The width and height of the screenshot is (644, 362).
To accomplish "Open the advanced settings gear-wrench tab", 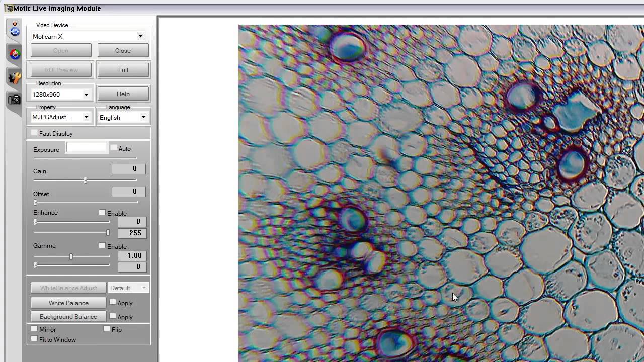I will point(15,77).
